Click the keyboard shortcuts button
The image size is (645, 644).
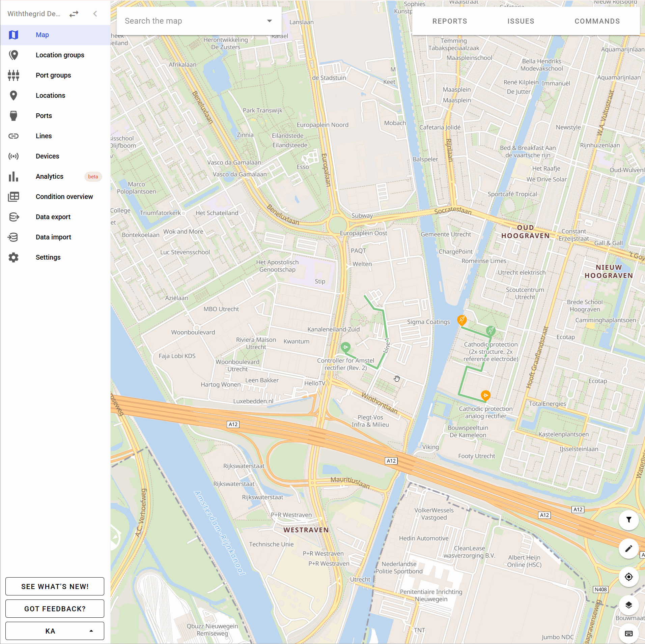(x=628, y=633)
